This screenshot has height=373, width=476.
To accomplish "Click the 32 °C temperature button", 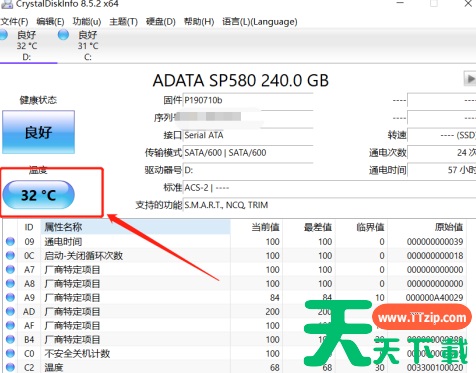I will [38, 195].
